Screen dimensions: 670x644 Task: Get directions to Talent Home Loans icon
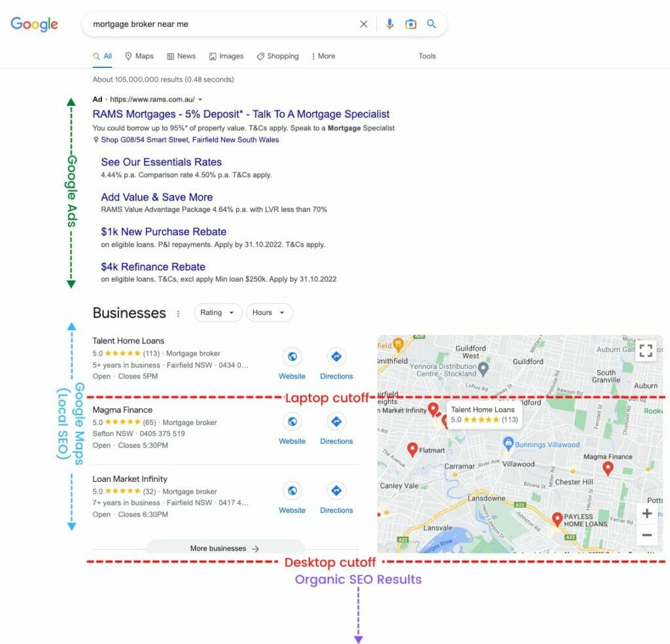click(x=336, y=356)
